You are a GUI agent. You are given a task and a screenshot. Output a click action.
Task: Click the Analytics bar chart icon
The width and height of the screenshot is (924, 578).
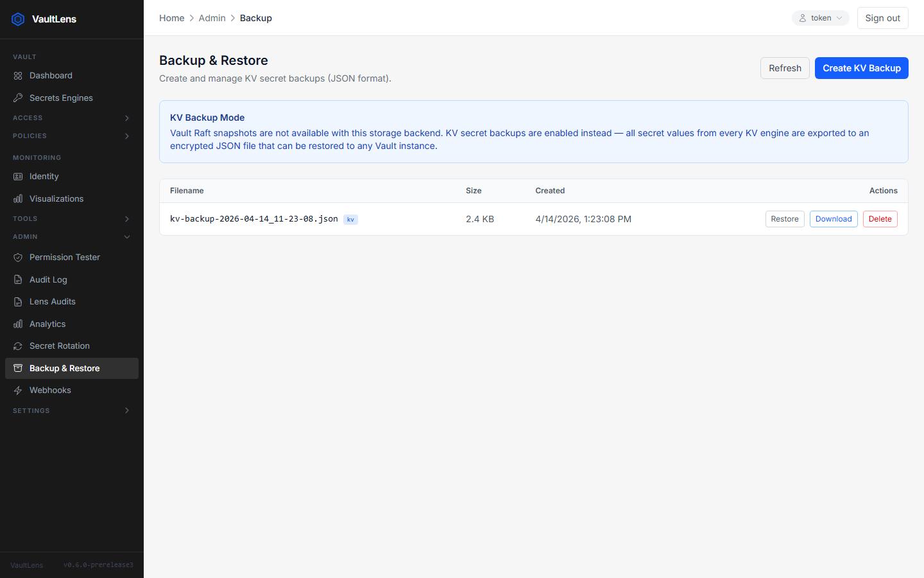pyautogui.click(x=18, y=324)
